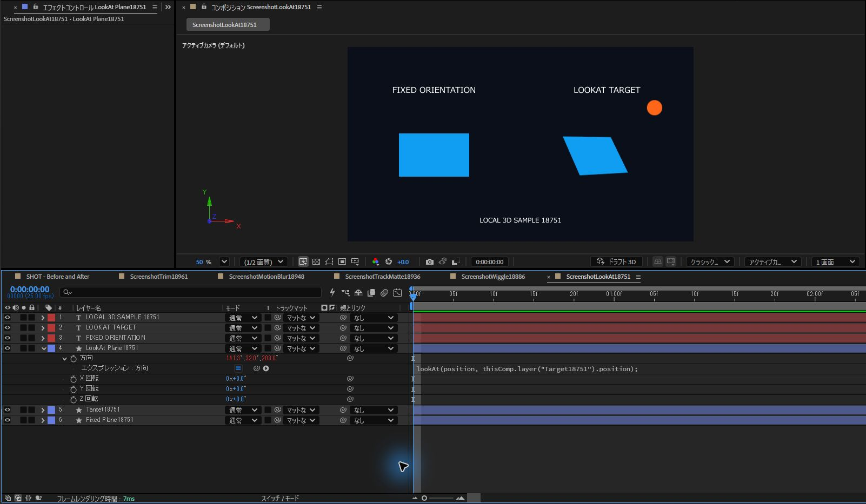The image size is (866, 504).
Task: Toggle the transparency grid icon
Action: [316, 261]
